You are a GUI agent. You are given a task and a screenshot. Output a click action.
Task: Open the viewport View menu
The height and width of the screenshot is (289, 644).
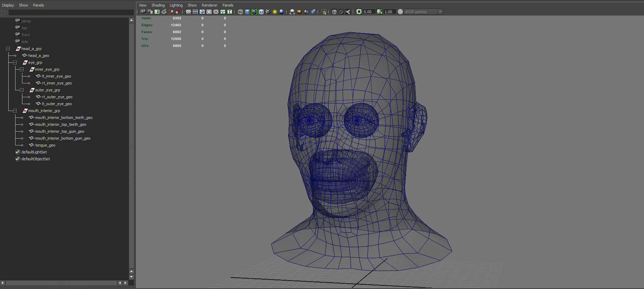click(x=142, y=5)
